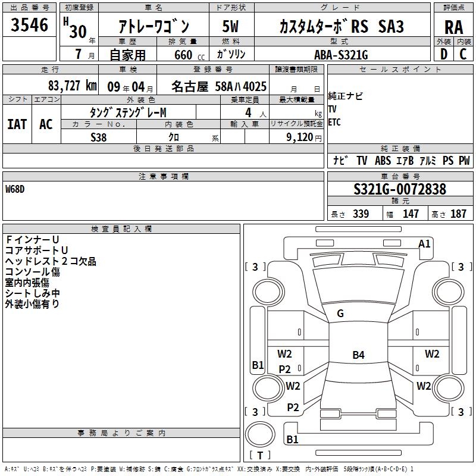Select the sales point 純正ナビ

coord(346,96)
